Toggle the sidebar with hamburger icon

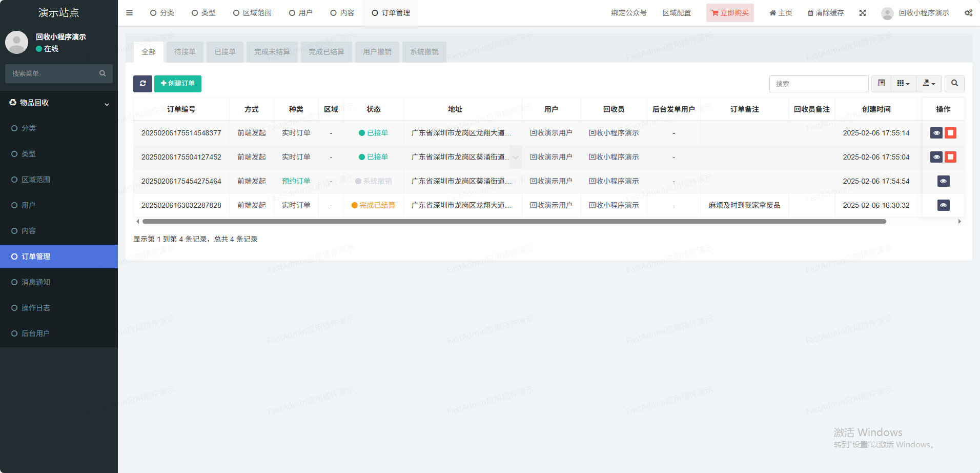pyautogui.click(x=130, y=13)
